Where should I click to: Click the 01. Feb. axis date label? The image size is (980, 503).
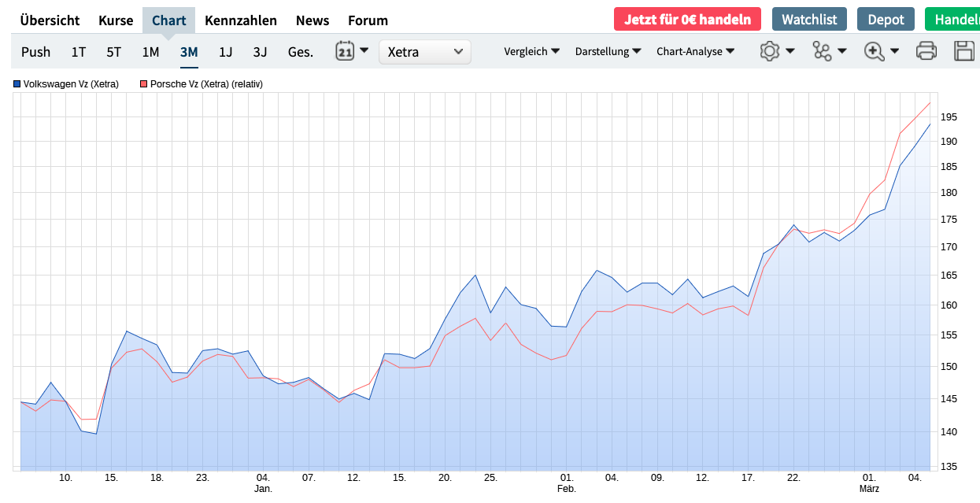point(567,483)
